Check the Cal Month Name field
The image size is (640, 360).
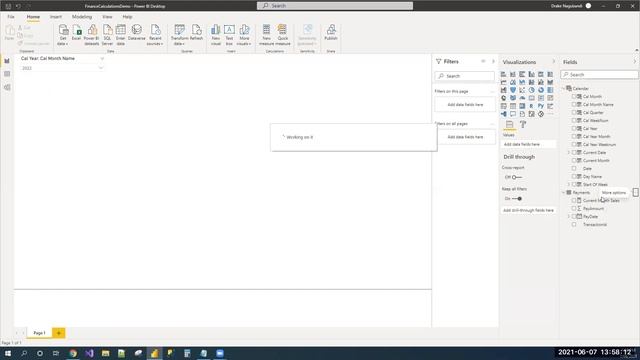[574, 104]
